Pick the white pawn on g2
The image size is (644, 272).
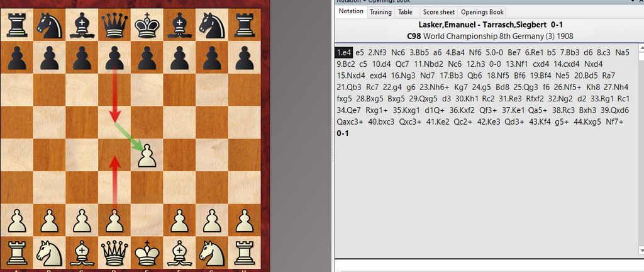(213, 220)
